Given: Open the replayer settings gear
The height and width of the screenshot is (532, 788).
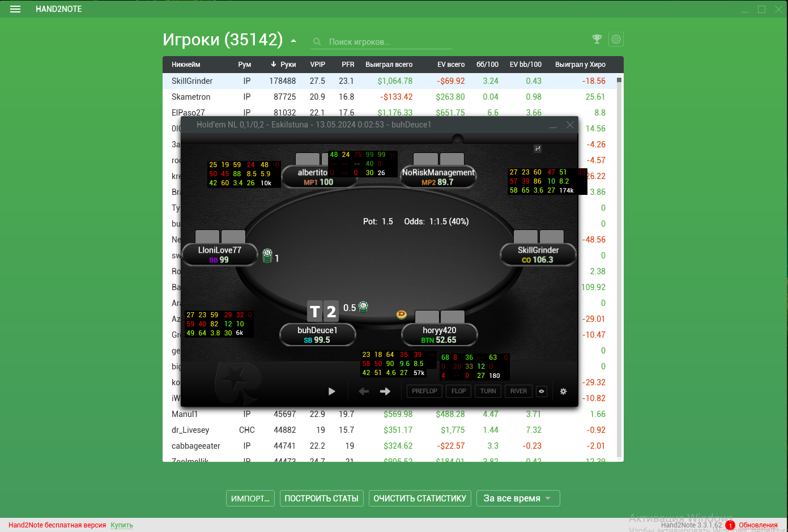Looking at the screenshot, I should tap(563, 391).
